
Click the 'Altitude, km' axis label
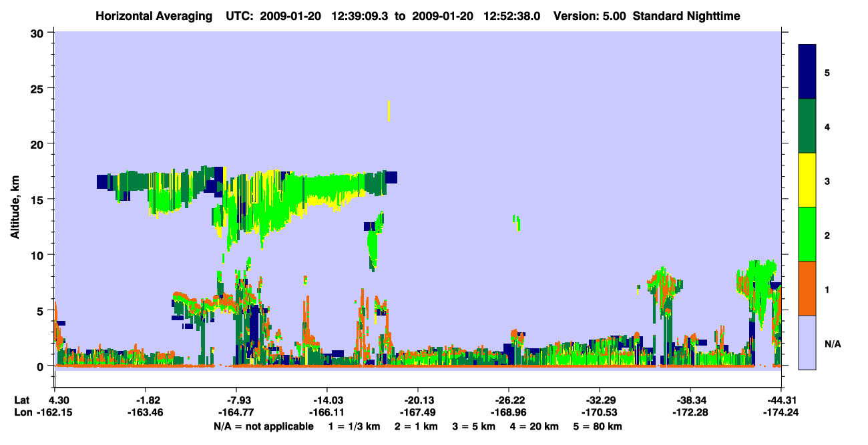[15, 207]
